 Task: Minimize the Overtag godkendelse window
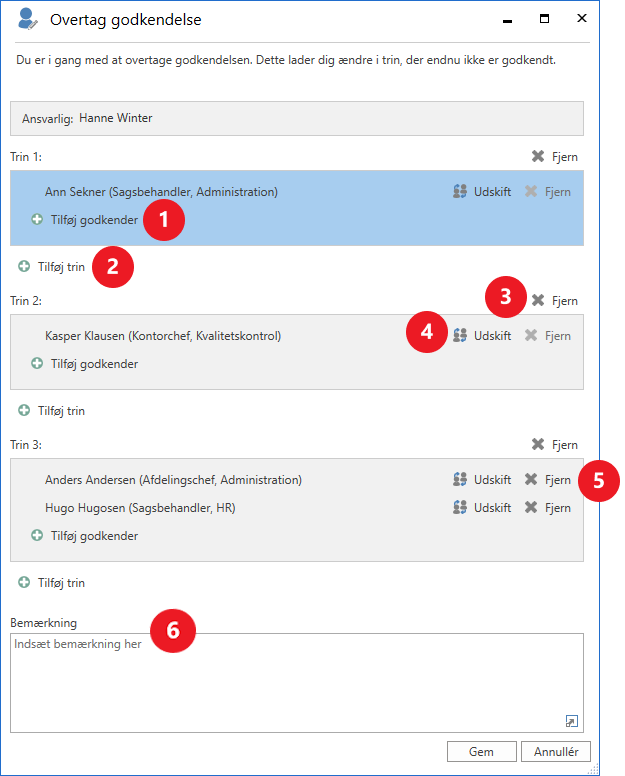(507, 20)
